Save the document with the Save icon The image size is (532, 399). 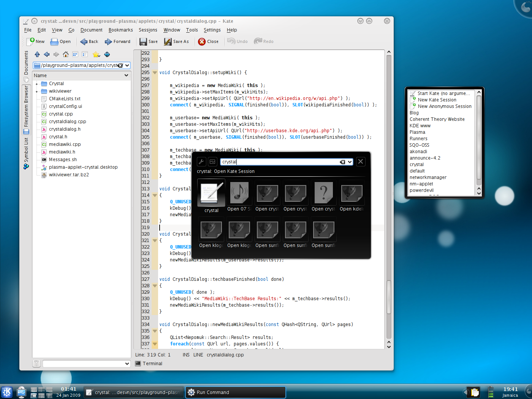pos(143,41)
